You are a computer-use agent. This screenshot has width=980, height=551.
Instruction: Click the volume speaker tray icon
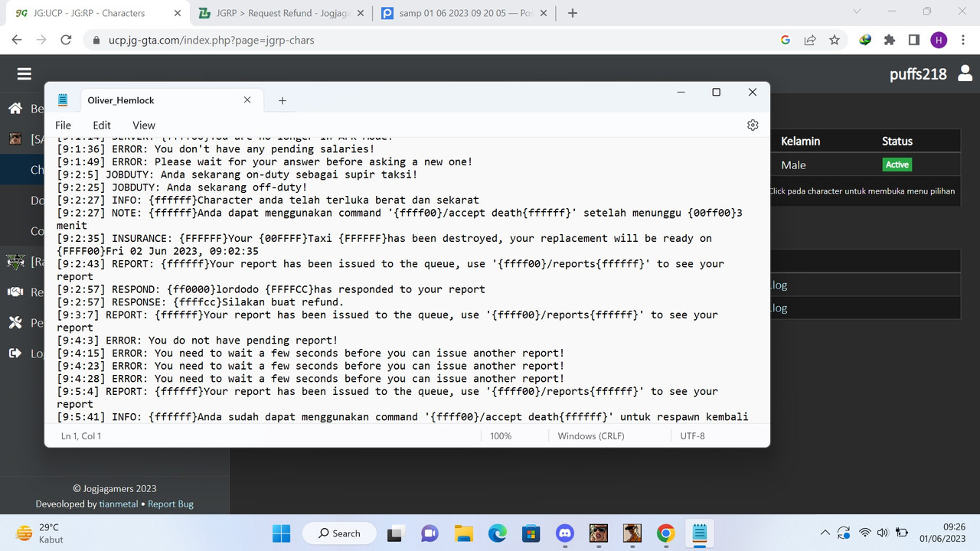coord(882,533)
